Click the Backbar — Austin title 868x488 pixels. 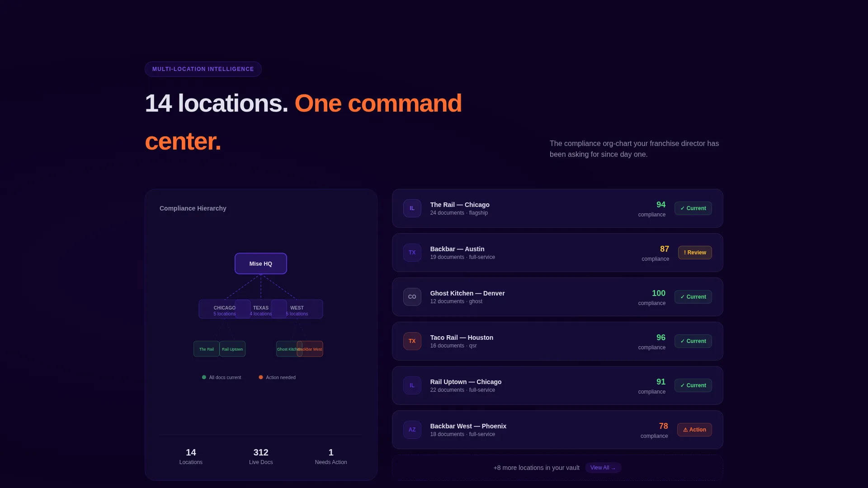457,249
